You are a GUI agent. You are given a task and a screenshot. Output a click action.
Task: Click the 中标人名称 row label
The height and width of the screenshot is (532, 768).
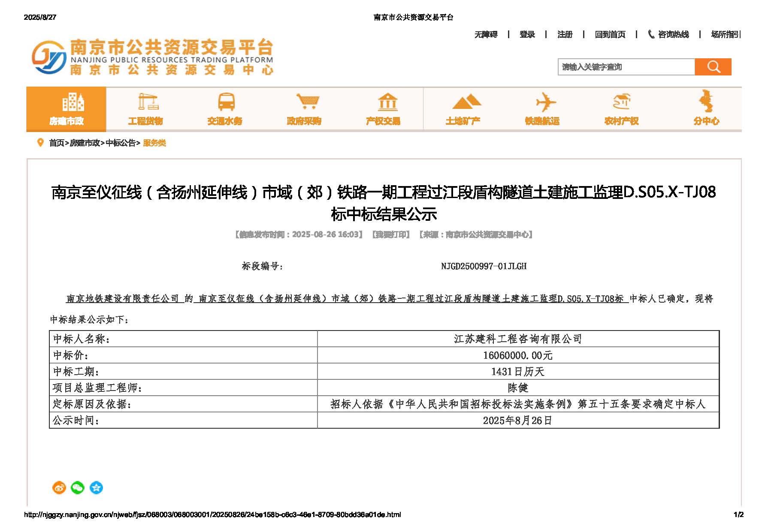tap(82, 339)
